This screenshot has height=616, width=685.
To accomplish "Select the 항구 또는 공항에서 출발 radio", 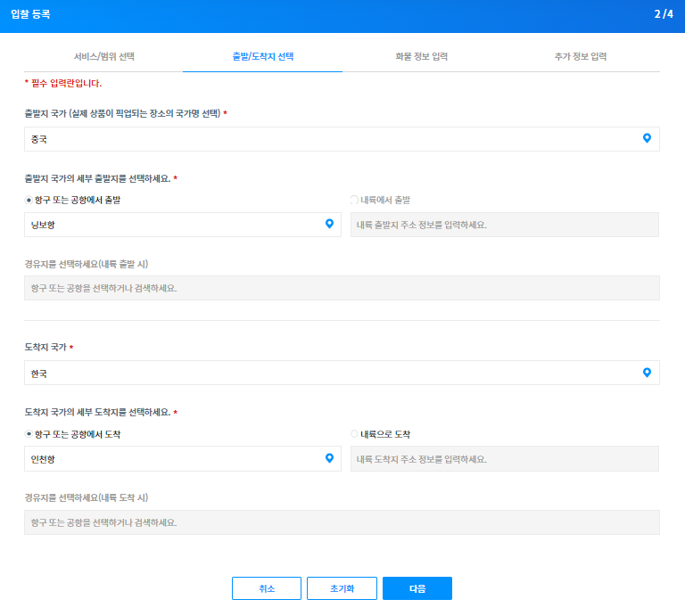I will (x=29, y=201).
